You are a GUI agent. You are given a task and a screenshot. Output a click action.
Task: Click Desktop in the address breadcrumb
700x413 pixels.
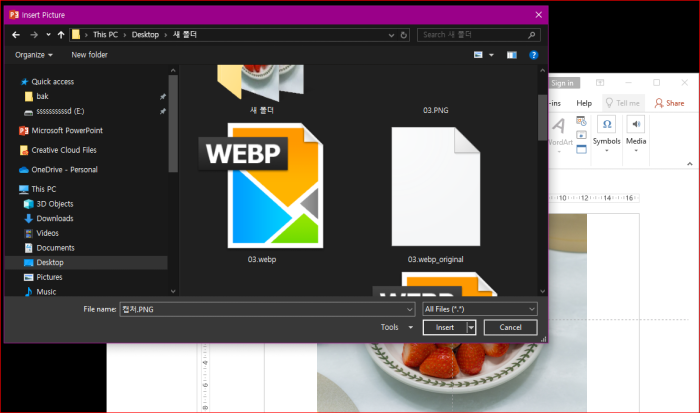(x=145, y=34)
